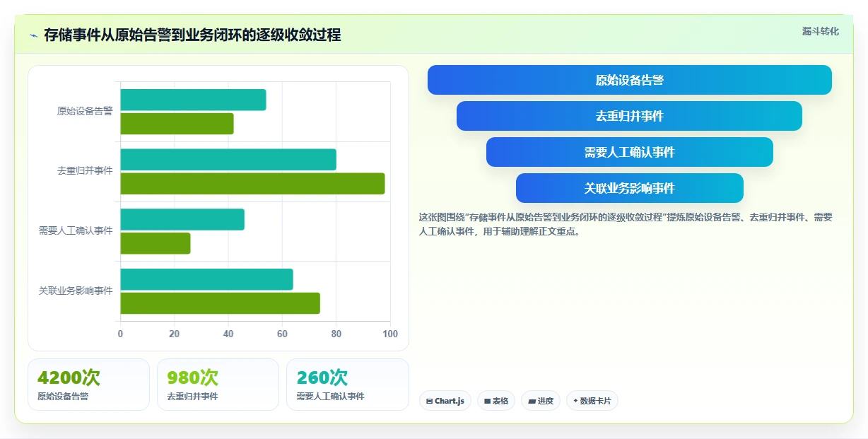Click the 4200次 value text
868x439 pixels.
pos(69,377)
